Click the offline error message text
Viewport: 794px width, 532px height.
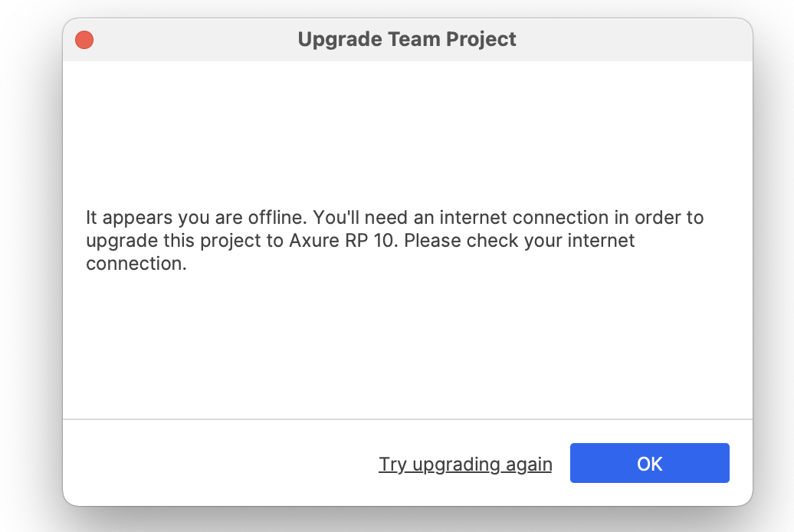click(395, 240)
